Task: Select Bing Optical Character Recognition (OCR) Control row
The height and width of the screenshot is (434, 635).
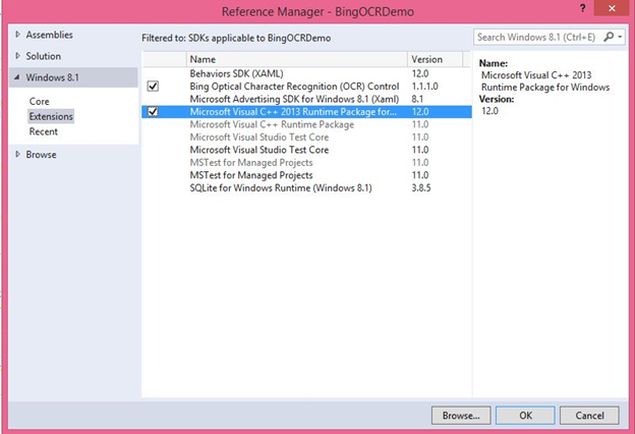Action: (x=307, y=86)
